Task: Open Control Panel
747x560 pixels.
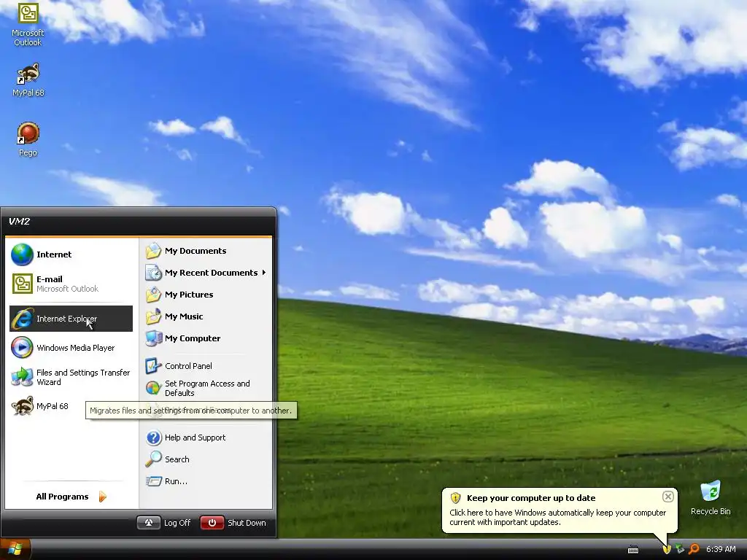Action: click(207, 366)
